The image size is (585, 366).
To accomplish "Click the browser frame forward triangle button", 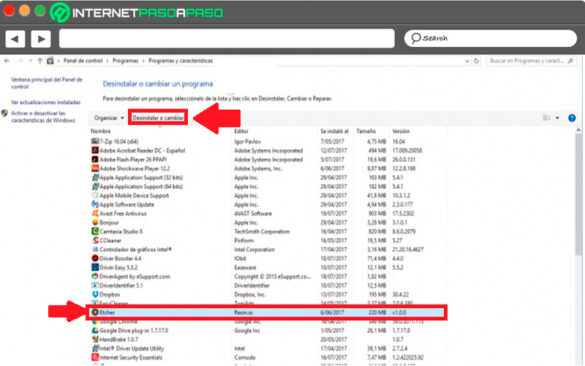I will 41,39.
